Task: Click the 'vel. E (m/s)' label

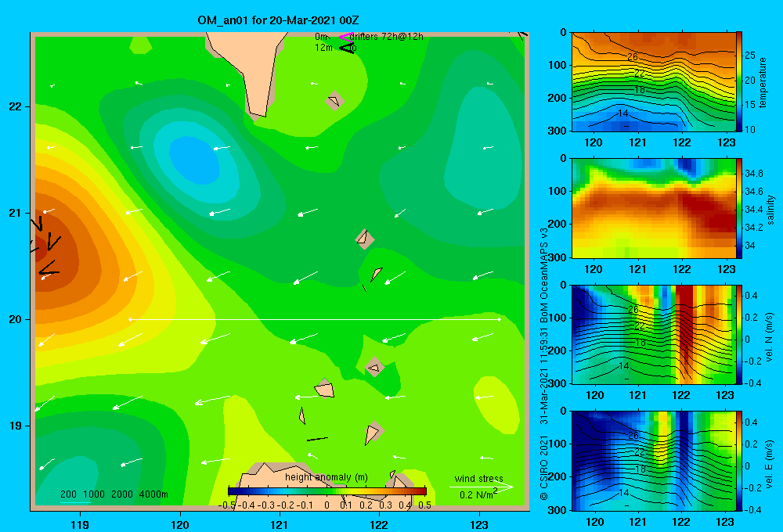Action: pos(770,464)
